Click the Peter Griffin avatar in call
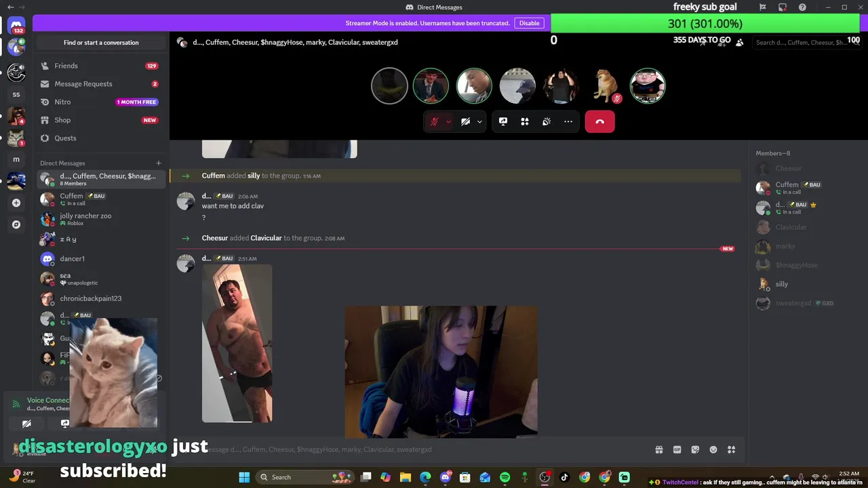 coord(648,85)
